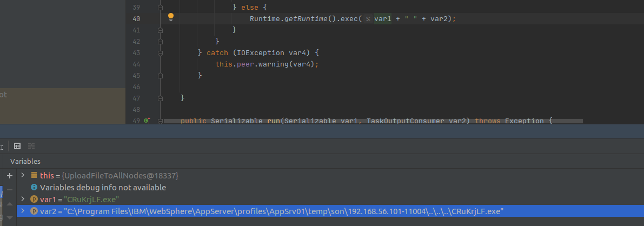Click 'peer' field reference on line 44
The width and height of the screenshot is (644, 226).
pyautogui.click(x=245, y=64)
